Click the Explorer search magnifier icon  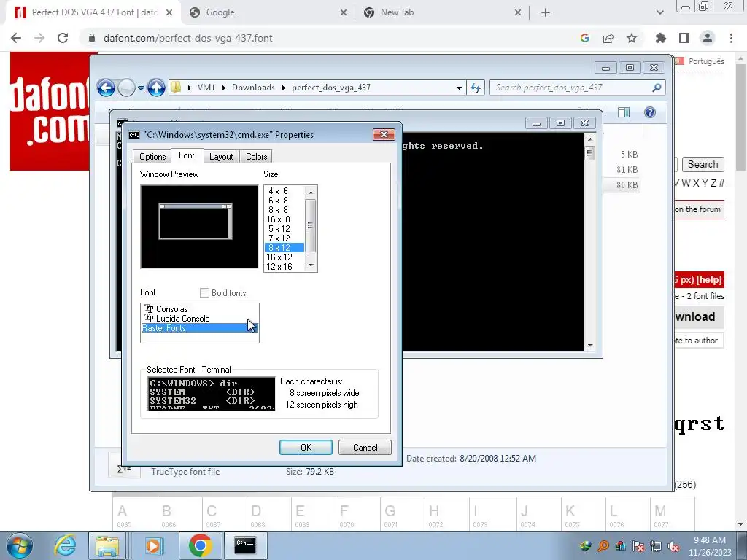pyautogui.click(x=657, y=87)
